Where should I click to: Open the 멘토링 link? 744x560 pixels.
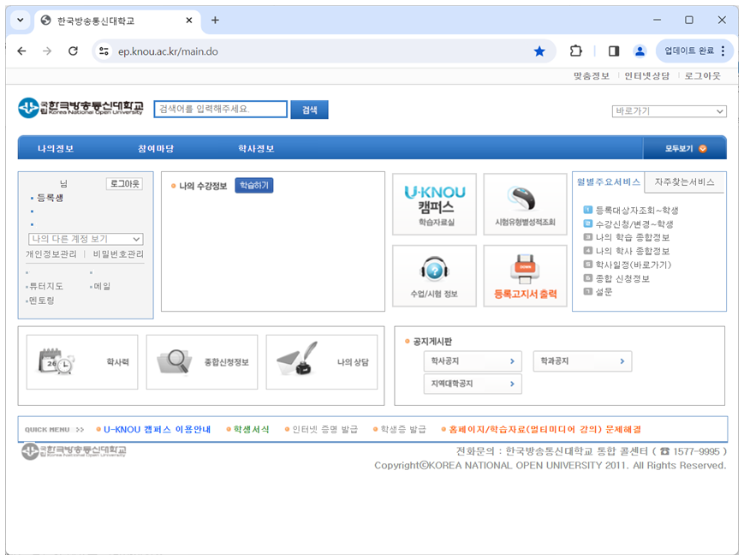point(42,301)
